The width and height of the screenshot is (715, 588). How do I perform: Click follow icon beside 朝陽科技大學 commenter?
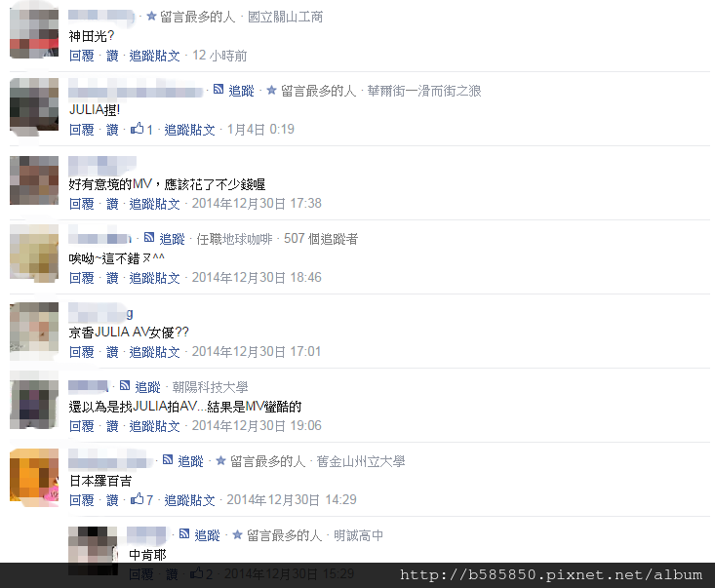125,385
